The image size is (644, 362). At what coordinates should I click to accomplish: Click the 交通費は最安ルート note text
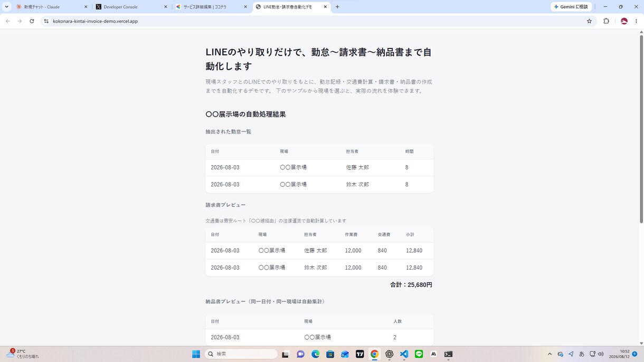click(276, 221)
